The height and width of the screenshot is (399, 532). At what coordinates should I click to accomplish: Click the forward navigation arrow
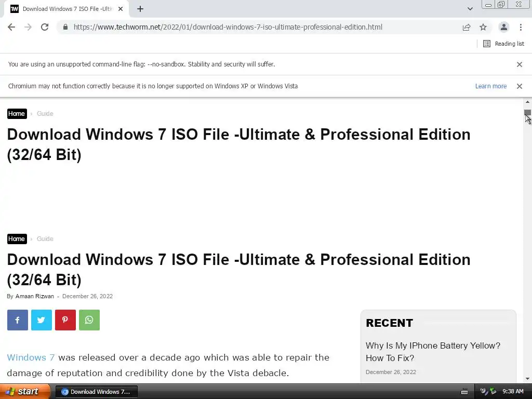pyautogui.click(x=28, y=27)
